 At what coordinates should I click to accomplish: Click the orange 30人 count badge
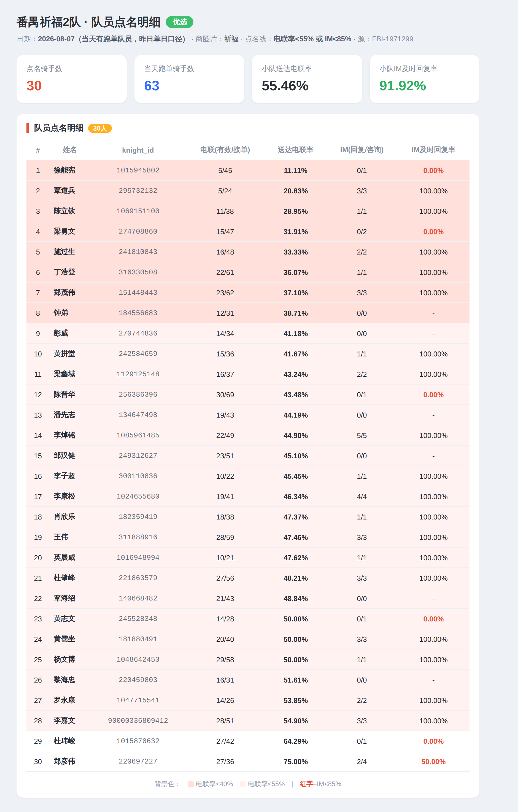click(100, 128)
